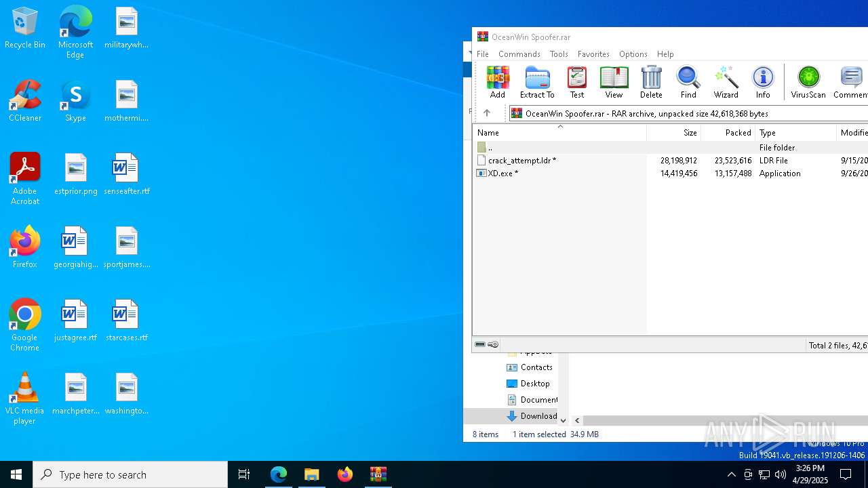Select the parent folder '..' row
This screenshot has height=488, width=868.
click(670, 147)
